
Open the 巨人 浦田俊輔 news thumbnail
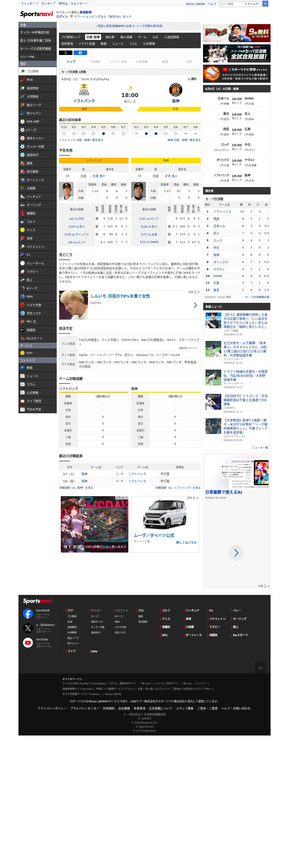[x=213, y=320]
